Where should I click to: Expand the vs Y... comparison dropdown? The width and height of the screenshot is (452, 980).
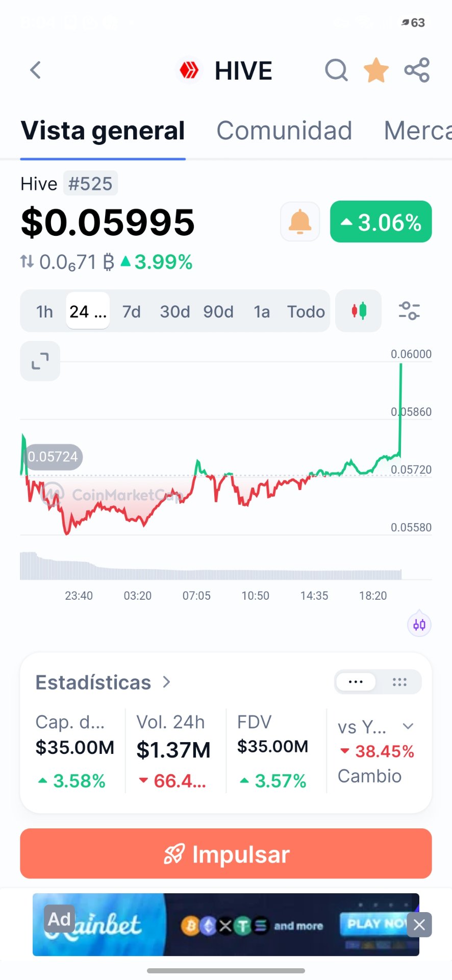(408, 726)
